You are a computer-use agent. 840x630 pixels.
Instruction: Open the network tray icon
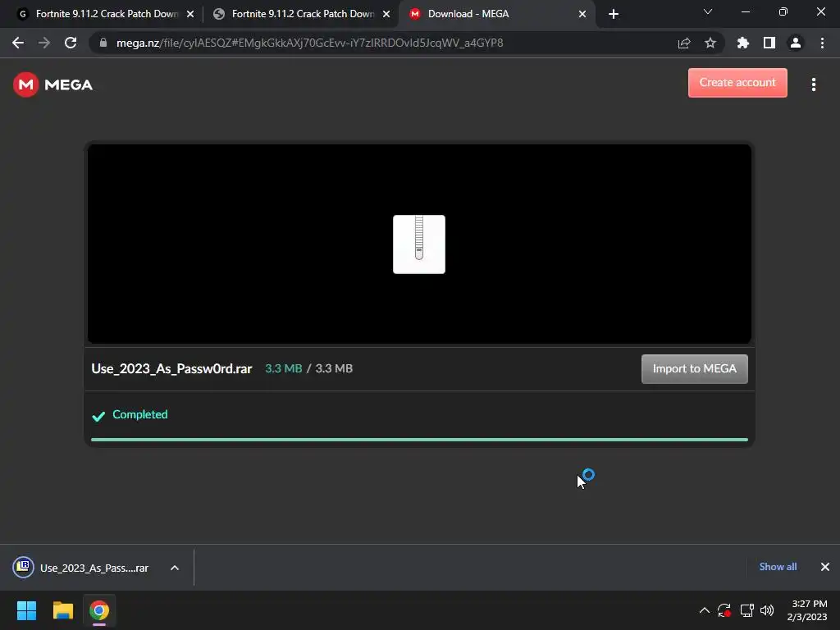746,610
